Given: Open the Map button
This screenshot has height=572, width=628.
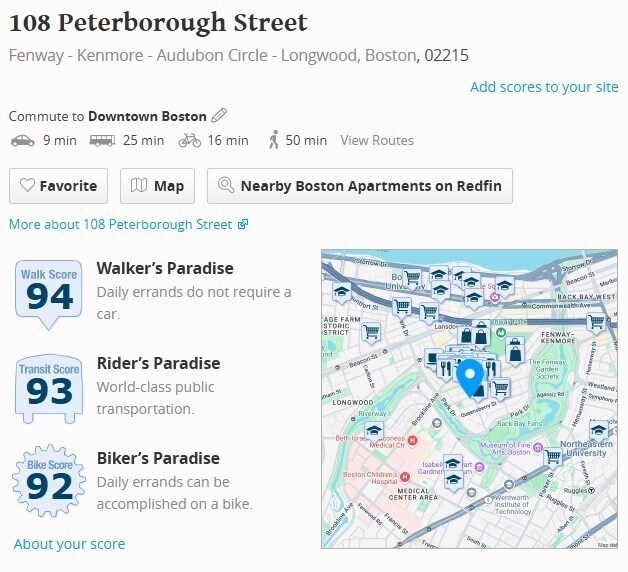Looking at the screenshot, I should [x=157, y=186].
